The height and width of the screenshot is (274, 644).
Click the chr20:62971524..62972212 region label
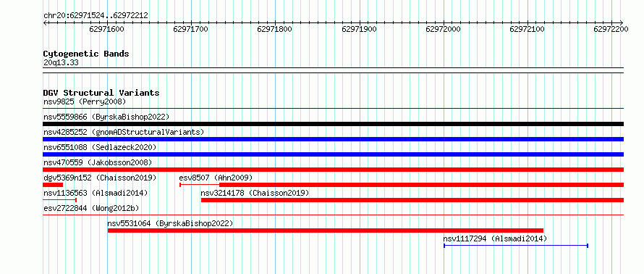96,16
